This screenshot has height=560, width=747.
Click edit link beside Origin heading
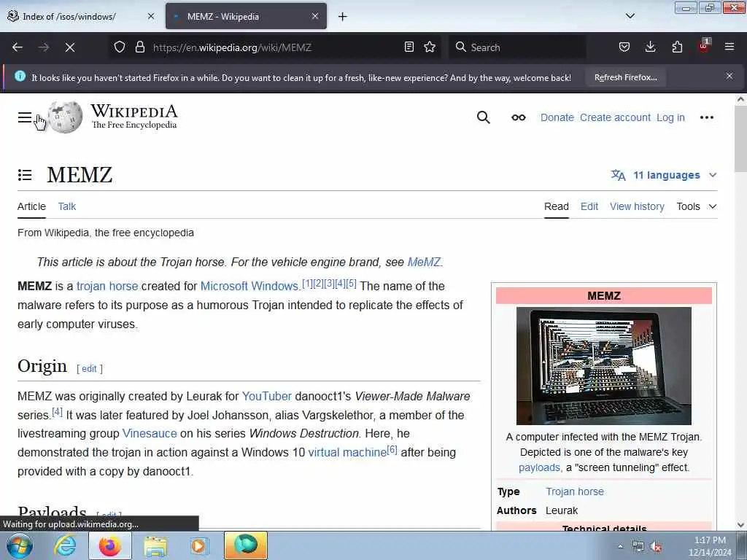[89, 368]
